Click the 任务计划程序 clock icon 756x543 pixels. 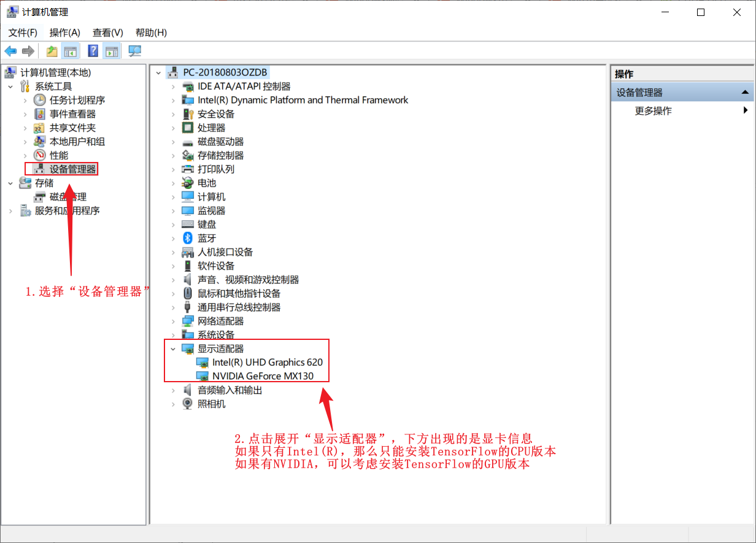pos(40,100)
